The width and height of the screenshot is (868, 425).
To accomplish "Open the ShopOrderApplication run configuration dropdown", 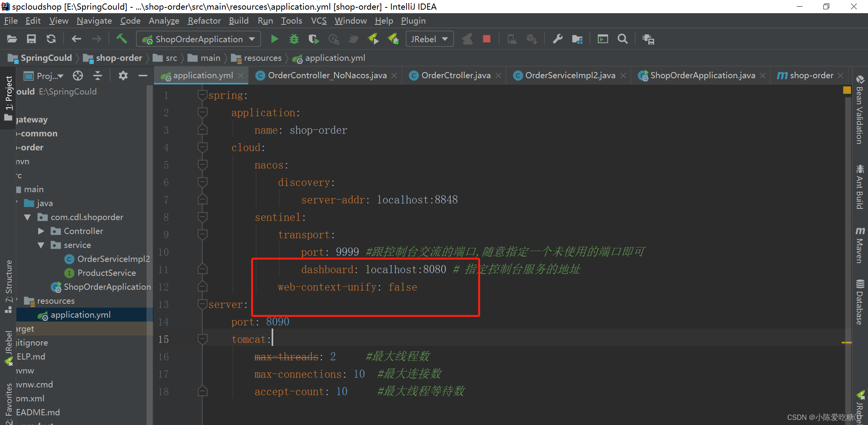I will click(x=199, y=39).
